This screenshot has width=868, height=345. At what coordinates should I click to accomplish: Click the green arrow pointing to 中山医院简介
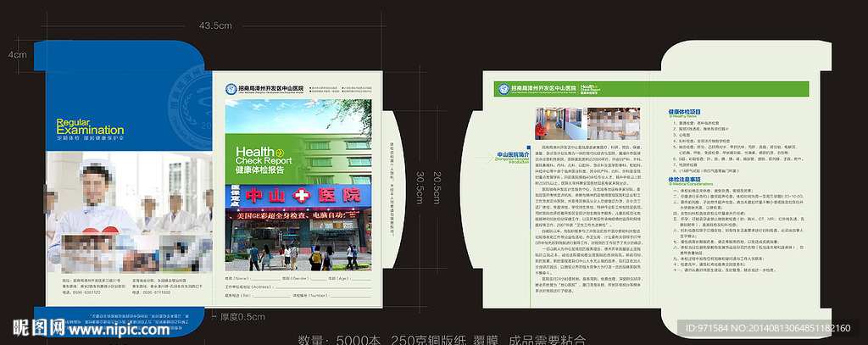[x=485, y=157]
